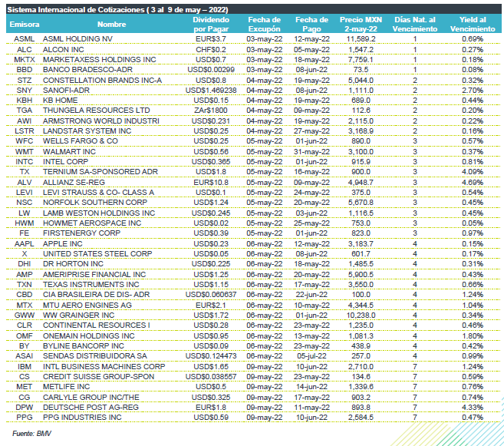Select AMERIPRISE FINANCIAL INC name

[x=94, y=275]
